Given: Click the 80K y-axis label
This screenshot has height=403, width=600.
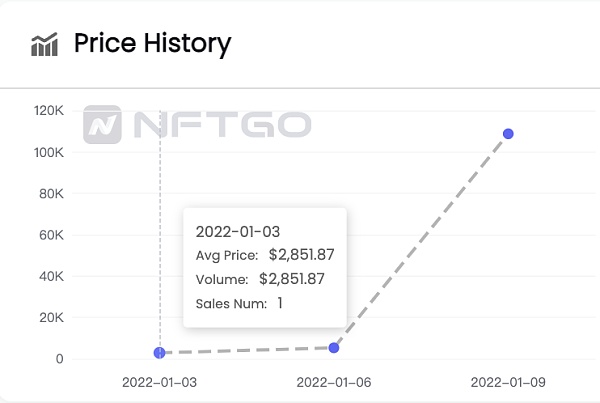Looking at the screenshot, I should pos(50,194).
